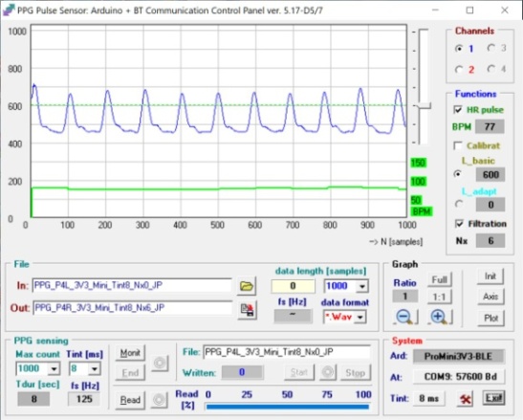This screenshot has width=523, height=420.
Task: Select channel 2 radio button
Action: click(x=459, y=70)
